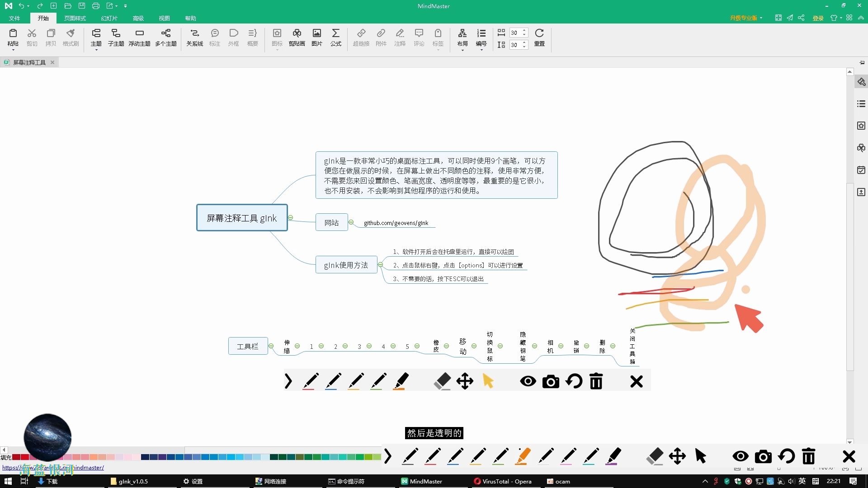Collapse the main 屏幕注释工具 gInk node
The image size is (868, 488).
pos(291,218)
